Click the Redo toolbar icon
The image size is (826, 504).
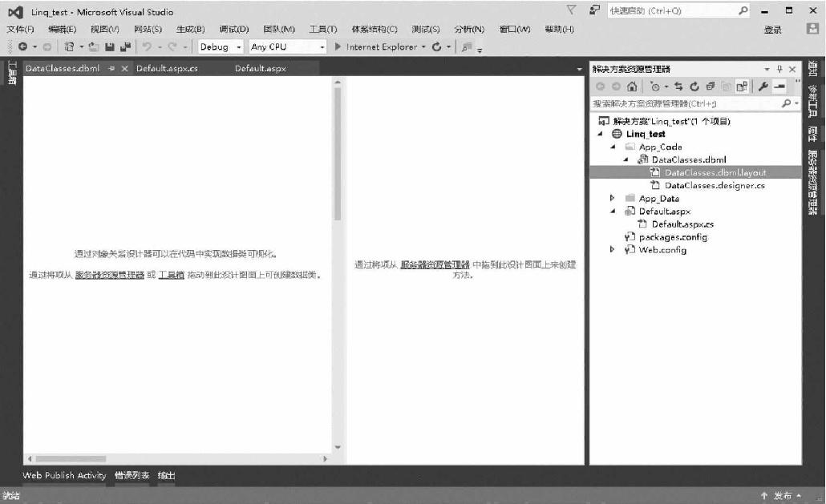(x=172, y=46)
